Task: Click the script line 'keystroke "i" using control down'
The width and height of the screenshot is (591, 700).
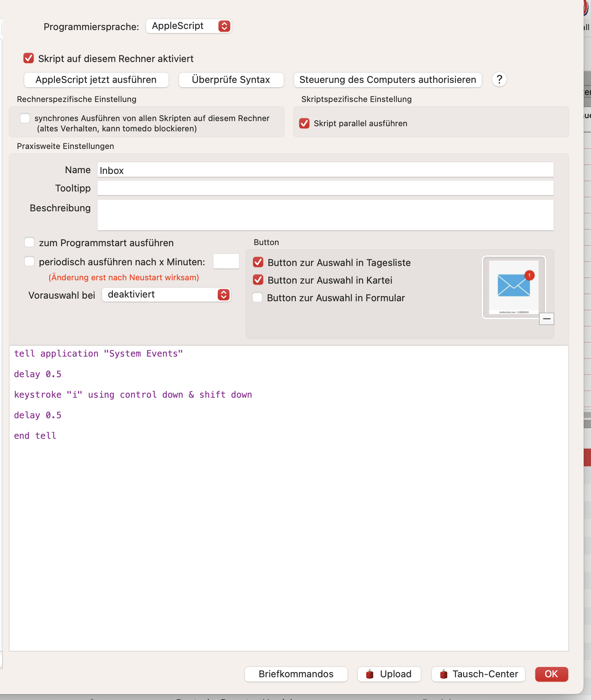Action: click(133, 394)
